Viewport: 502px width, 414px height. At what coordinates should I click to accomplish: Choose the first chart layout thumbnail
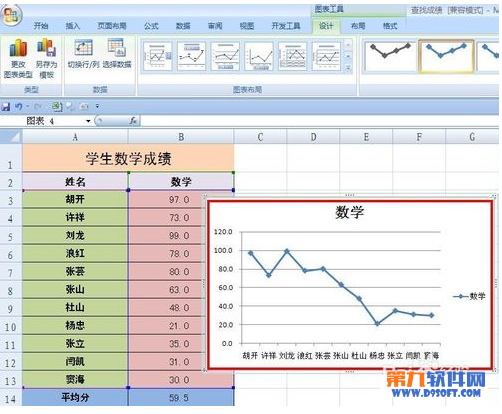(x=158, y=56)
